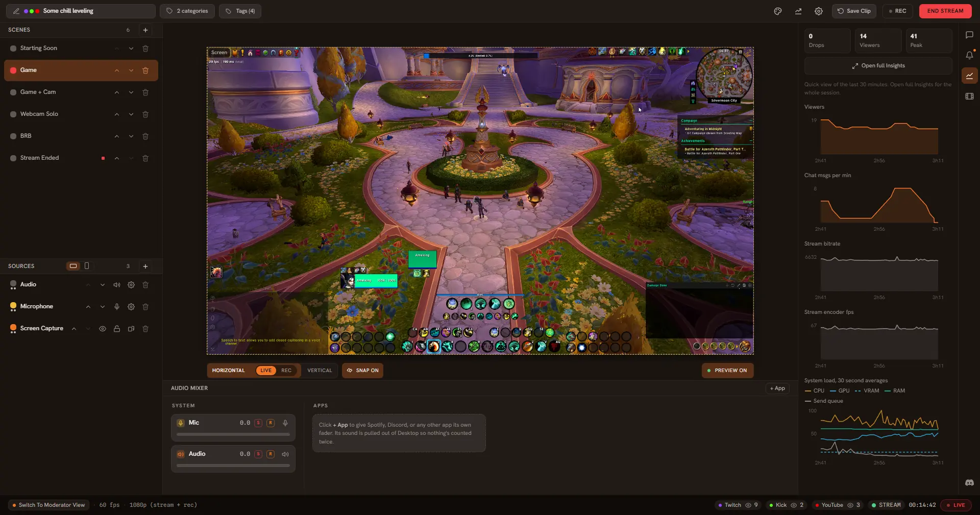Image resolution: width=980 pixels, height=515 pixels.
Task: Move BRB scene up chevron
Action: click(117, 136)
